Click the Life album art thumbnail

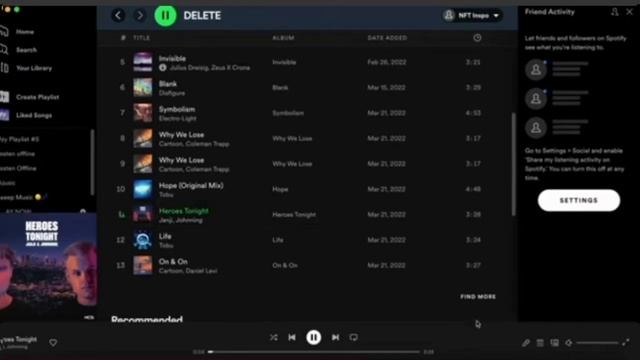click(x=143, y=240)
